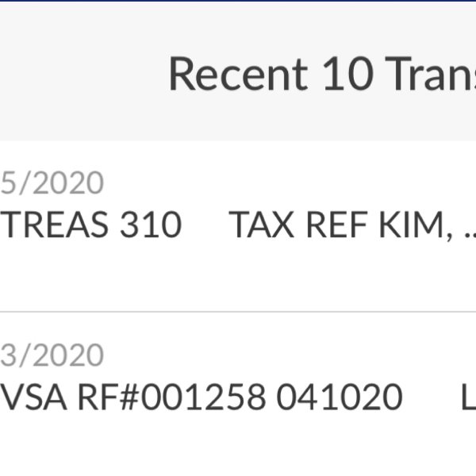Click the word Recent in the heading

[237, 75]
